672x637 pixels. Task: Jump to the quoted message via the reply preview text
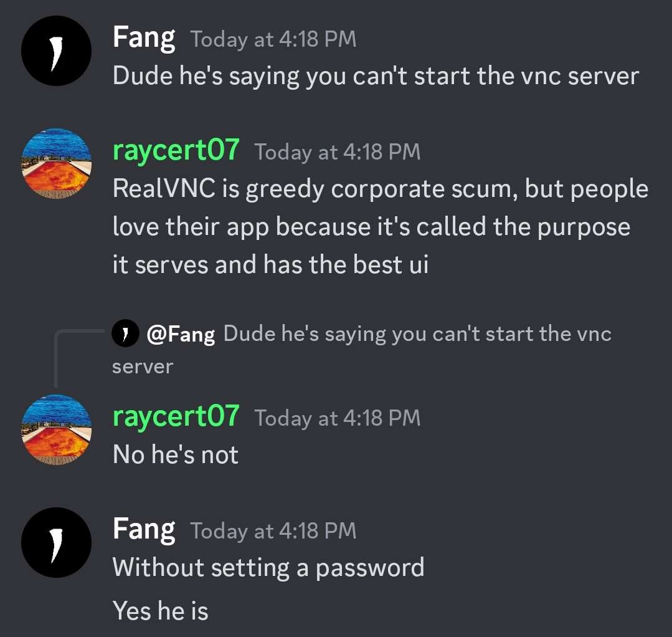point(362,350)
